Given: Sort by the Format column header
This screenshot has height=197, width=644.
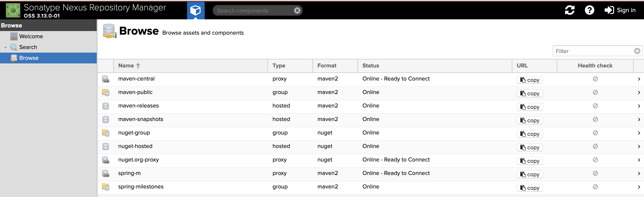Looking at the screenshot, I should (335, 65).
